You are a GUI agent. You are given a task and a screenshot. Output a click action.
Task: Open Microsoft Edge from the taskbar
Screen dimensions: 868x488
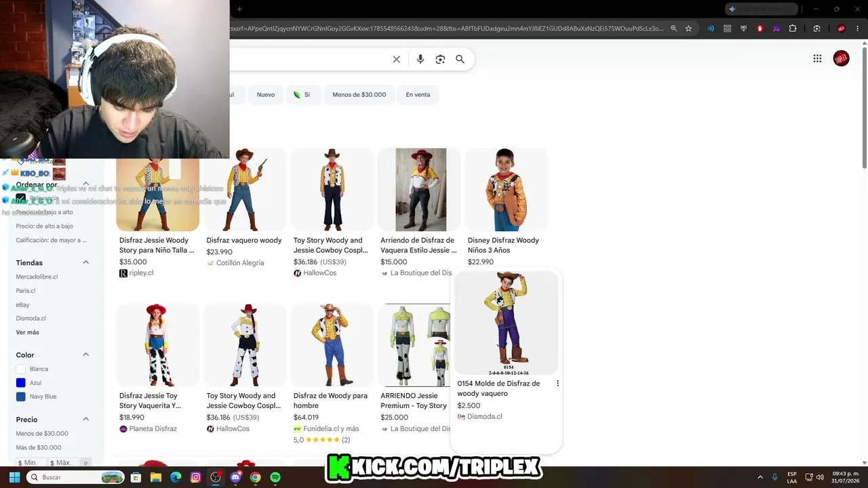tap(176, 477)
